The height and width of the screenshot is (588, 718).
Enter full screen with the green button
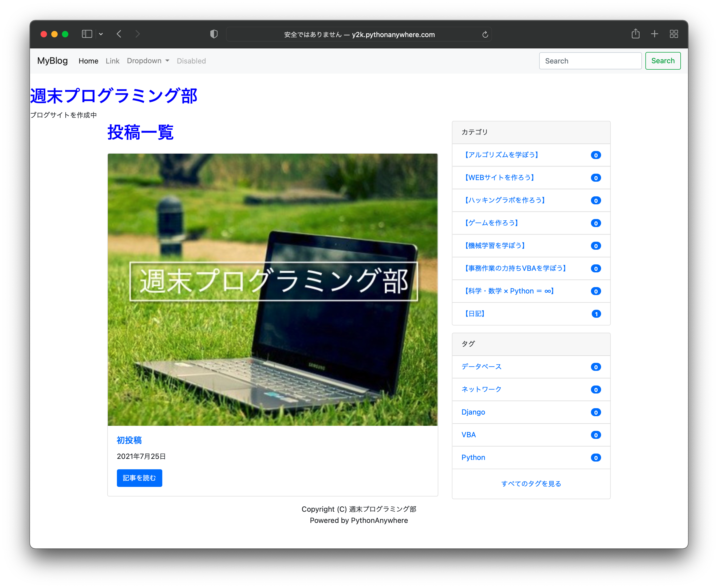click(x=65, y=34)
